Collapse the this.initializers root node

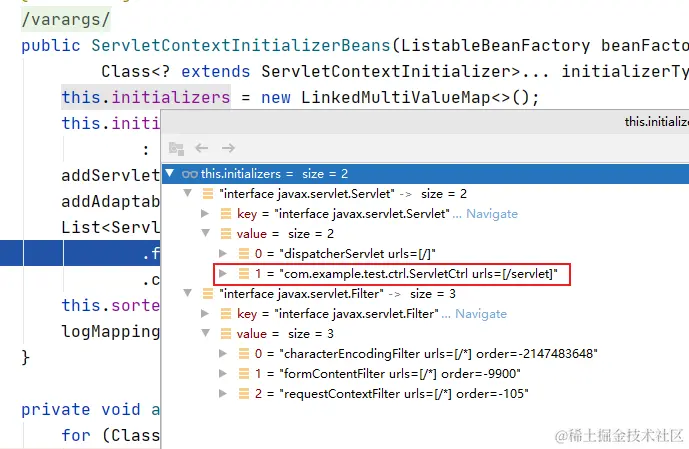click(x=170, y=173)
